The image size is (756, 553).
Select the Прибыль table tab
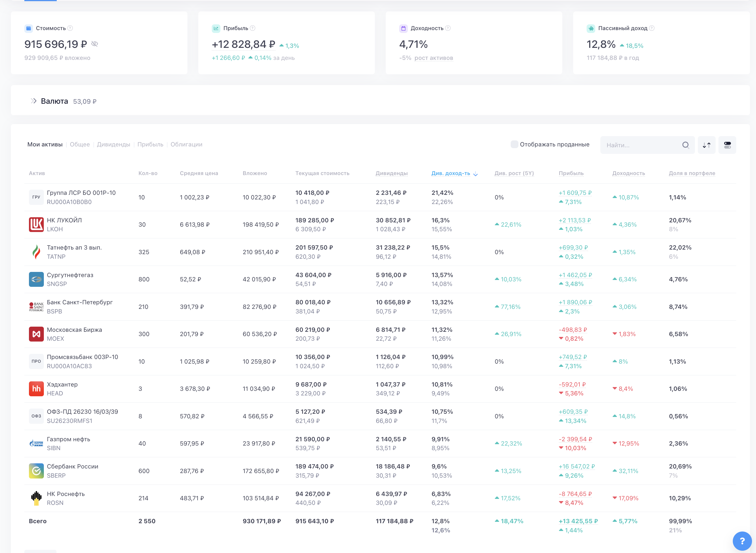(150, 144)
